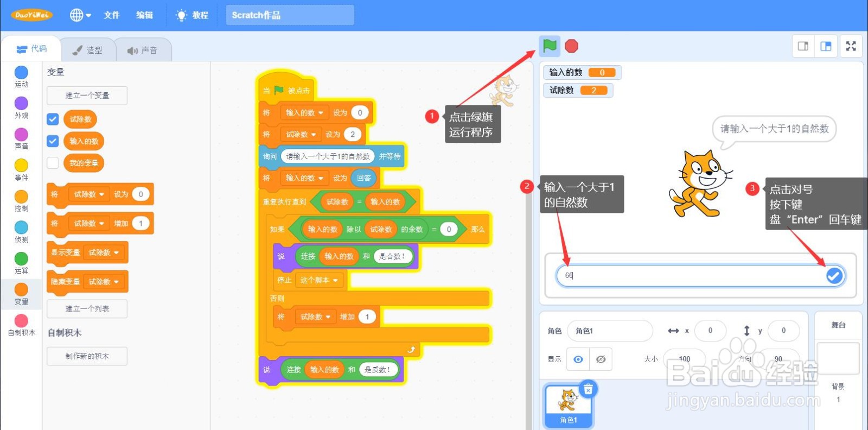Select the 角色1 sprite thumbnail
This screenshot has height=430, width=868.
coord(568,406)
